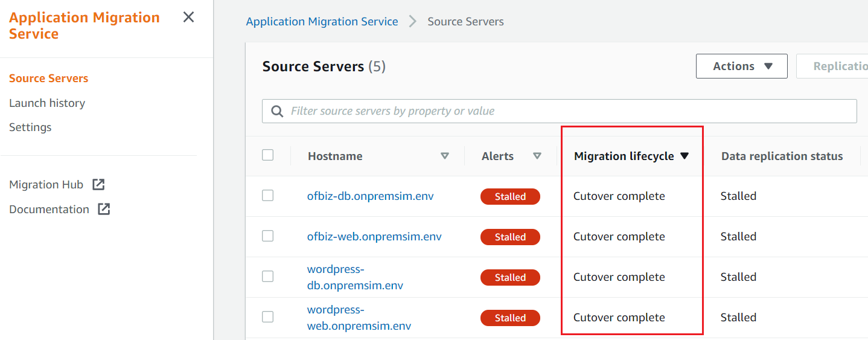Click the Application Migration Service sidebar title
868x340 pixels.
coord(85,25)
